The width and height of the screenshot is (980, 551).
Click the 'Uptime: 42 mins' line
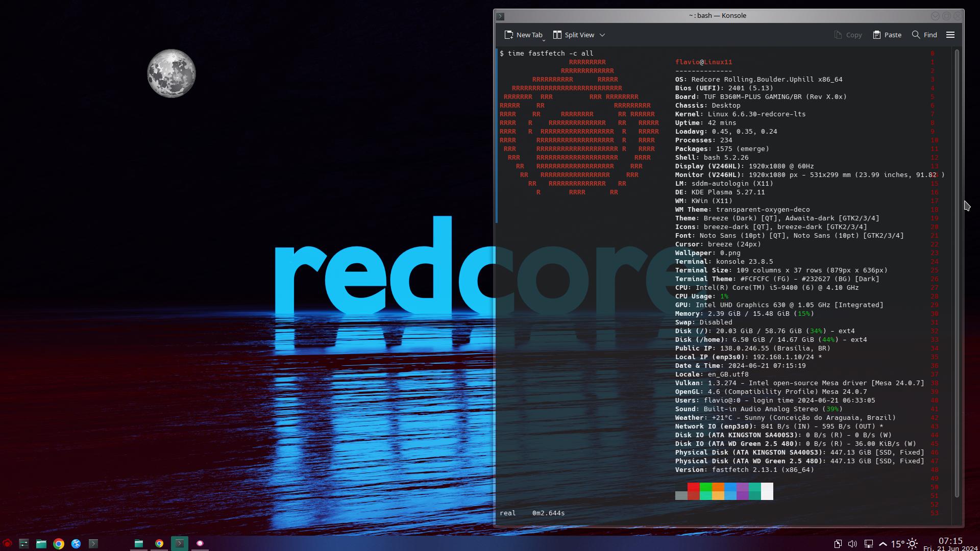706,122
